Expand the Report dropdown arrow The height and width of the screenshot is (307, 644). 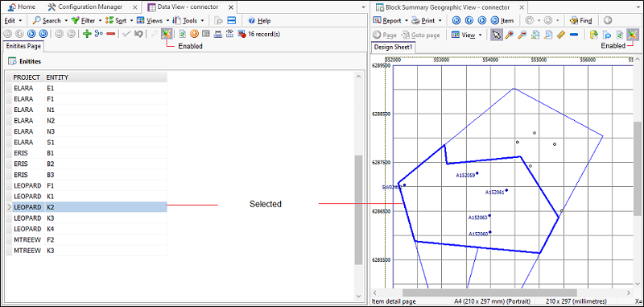pyautogui.click(x=407, y=21)
